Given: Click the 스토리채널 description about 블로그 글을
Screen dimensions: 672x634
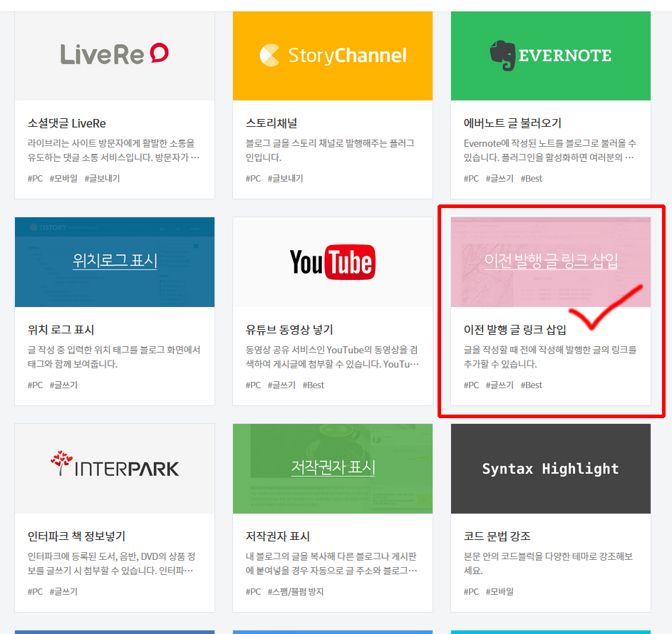Looking at the screenshot, I should [x=330, y=150].
